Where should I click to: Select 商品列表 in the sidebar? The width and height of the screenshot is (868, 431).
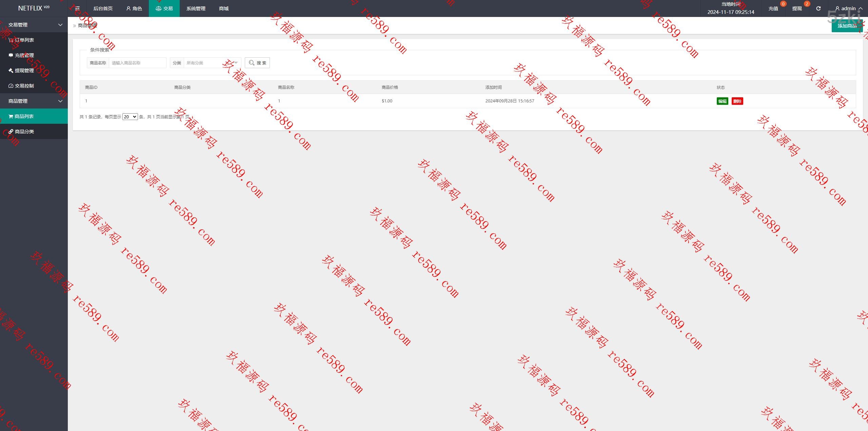[x=24, y=116]
